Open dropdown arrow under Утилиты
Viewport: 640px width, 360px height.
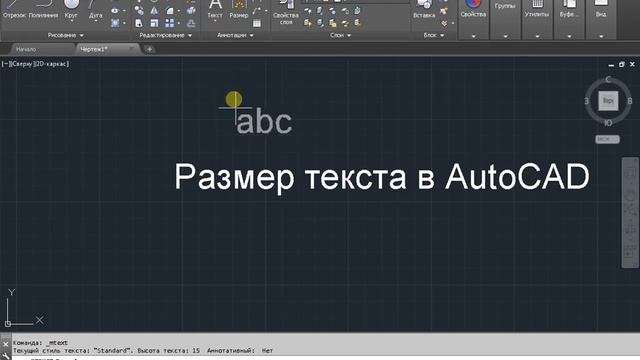click(537, 36)
